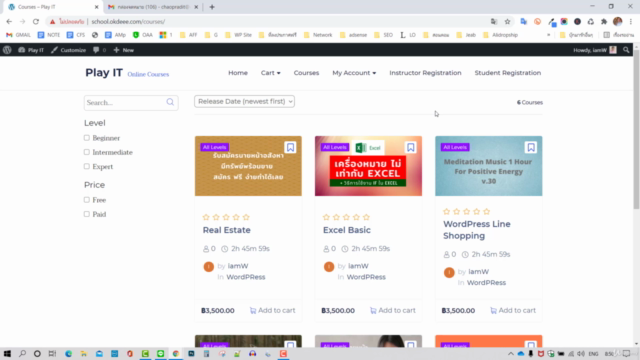Open the Real Estate course title
The height and width of the screenshot is (360, 640).
[227, 230]
